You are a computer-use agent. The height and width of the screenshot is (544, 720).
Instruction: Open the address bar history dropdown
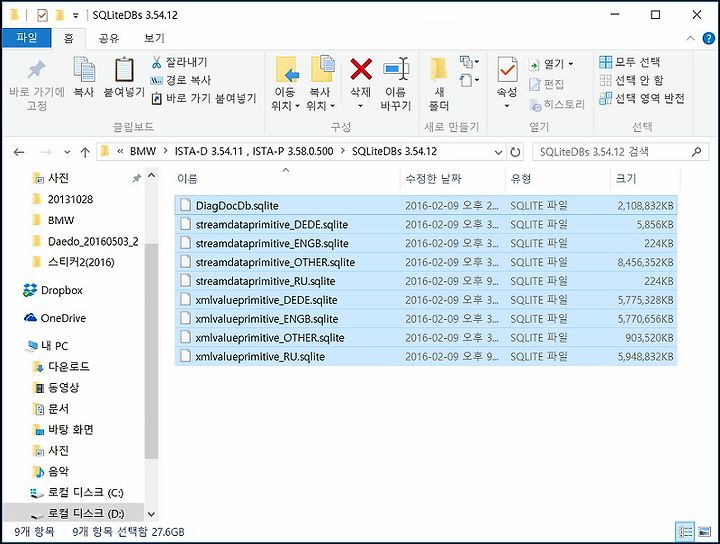tap(498, 152)
